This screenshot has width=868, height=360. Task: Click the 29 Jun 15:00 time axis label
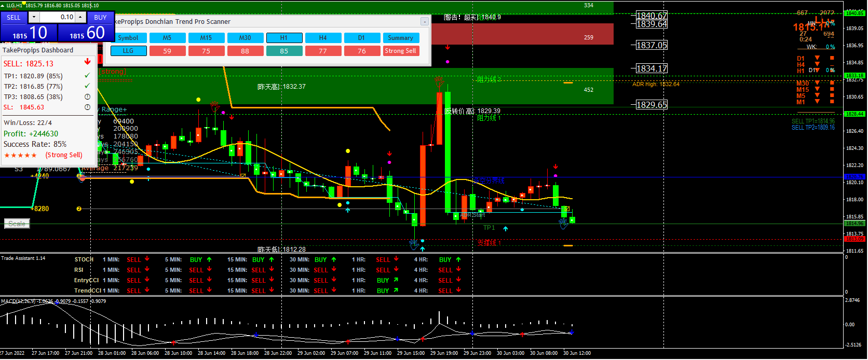coord(411,353)
